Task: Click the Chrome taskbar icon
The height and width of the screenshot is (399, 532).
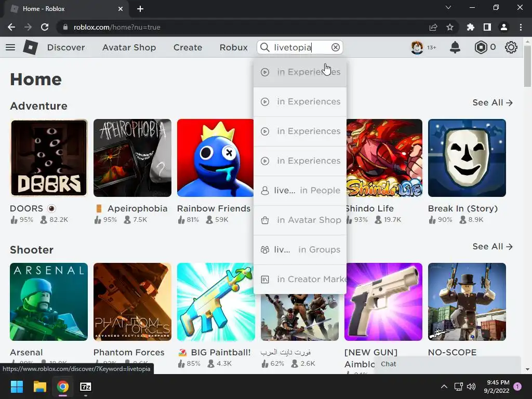Action: pyautogui.click(x=63, y=387)
